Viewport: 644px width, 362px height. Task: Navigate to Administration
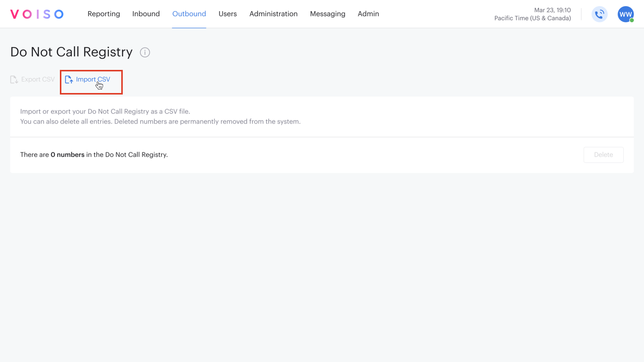(273, 14)
